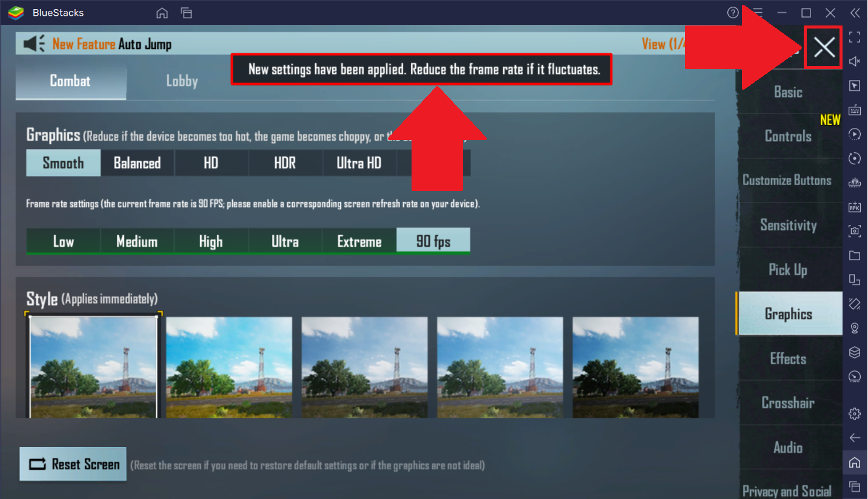Open the media folder icon in sidebar

[x=855, y=255]
